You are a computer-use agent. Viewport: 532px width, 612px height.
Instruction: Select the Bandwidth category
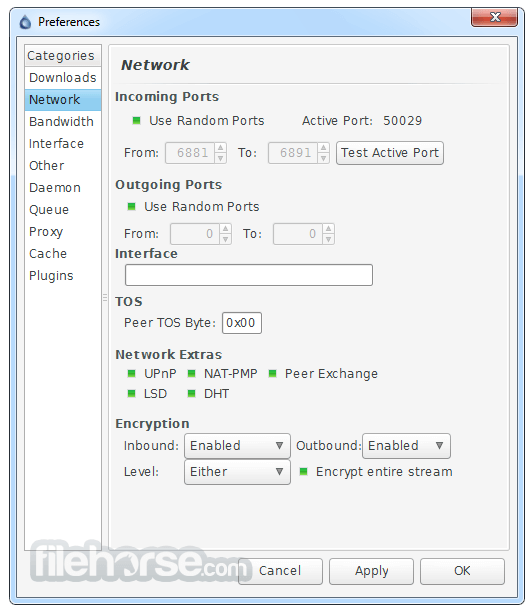pyautogui.click(x=62, y=121)
